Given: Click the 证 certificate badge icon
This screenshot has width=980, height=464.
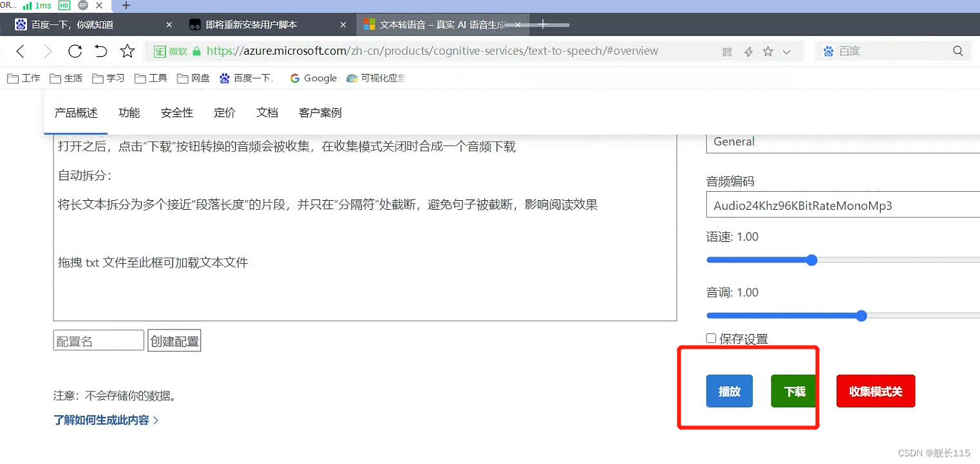Looking at the screenshot, I should click(x=160, y=51).
